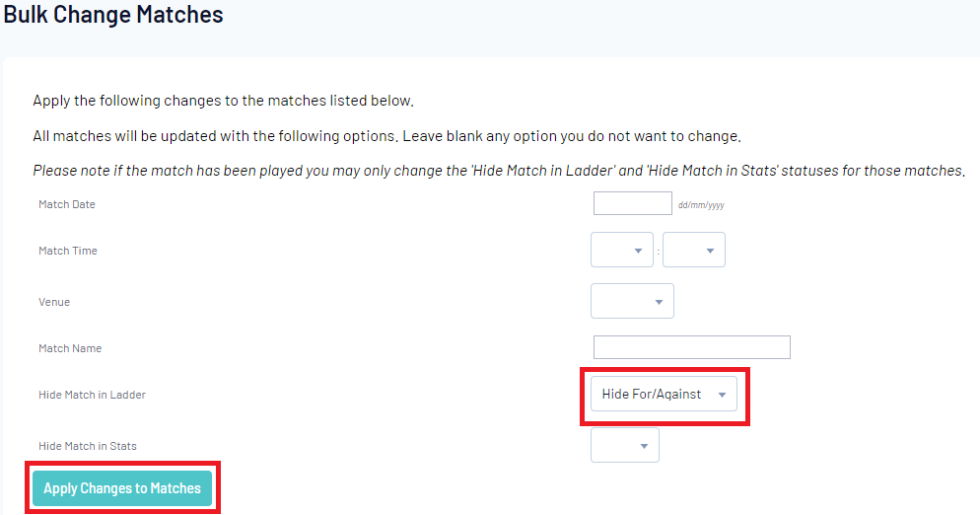The image size is (980, 515).
Task: Click the Match Date input field
Action: 632,203
